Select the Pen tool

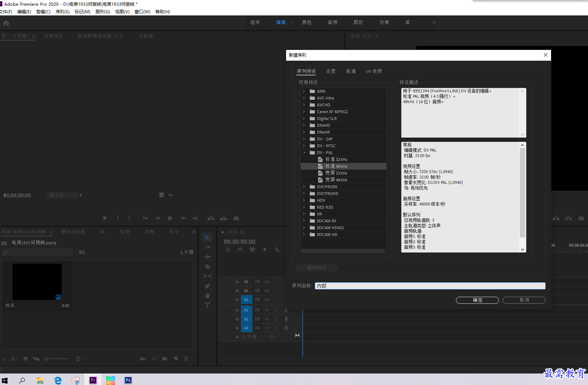207,286
